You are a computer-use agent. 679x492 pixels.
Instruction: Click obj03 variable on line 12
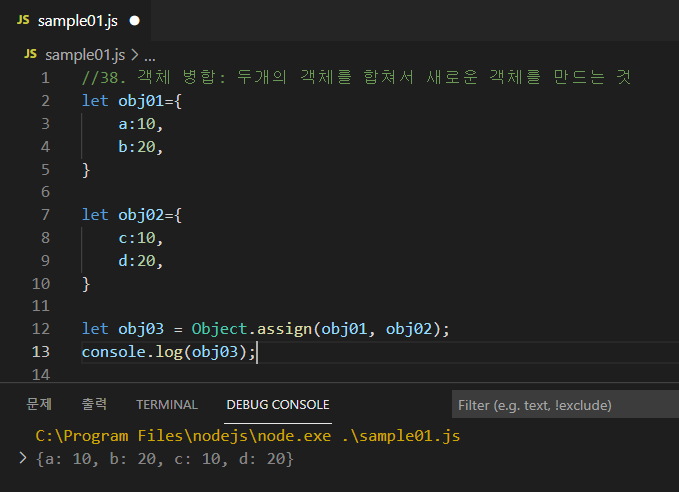[141, 329]
